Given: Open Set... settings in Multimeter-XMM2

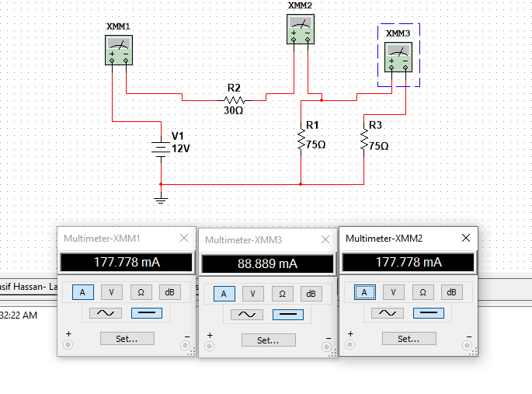Looking at the screenshot, I should 409,339.
